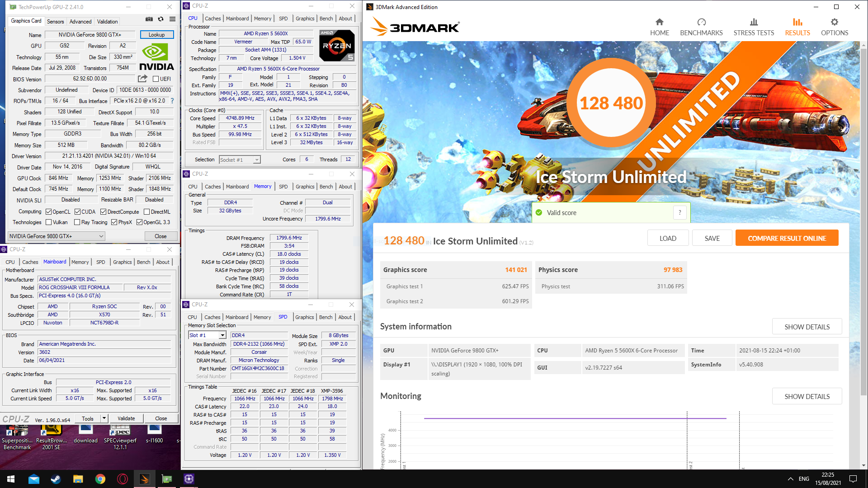Viewport: 868px width, 488px height.
Task: Click the GPU-Z screenshot camera icon
Action: click(x=149, y=19)
